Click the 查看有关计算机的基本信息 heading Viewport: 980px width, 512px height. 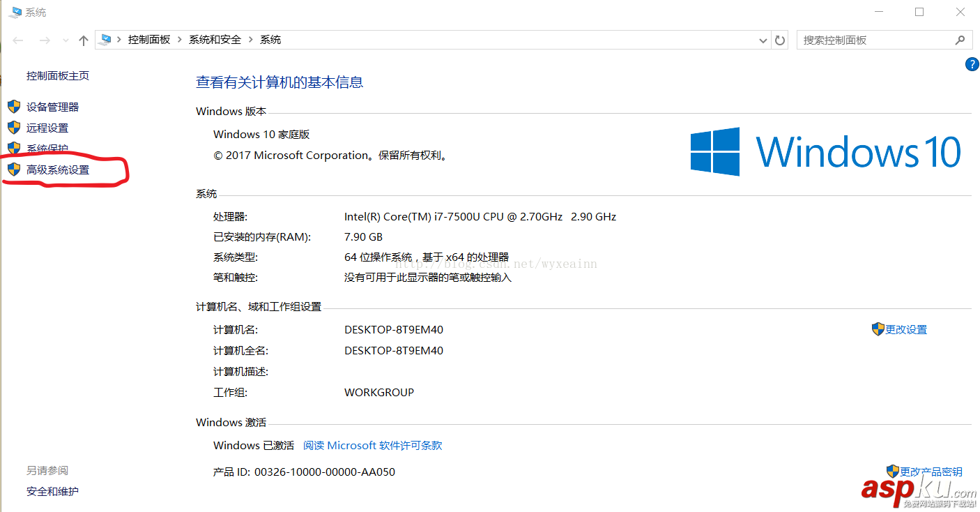coord(280,82)
